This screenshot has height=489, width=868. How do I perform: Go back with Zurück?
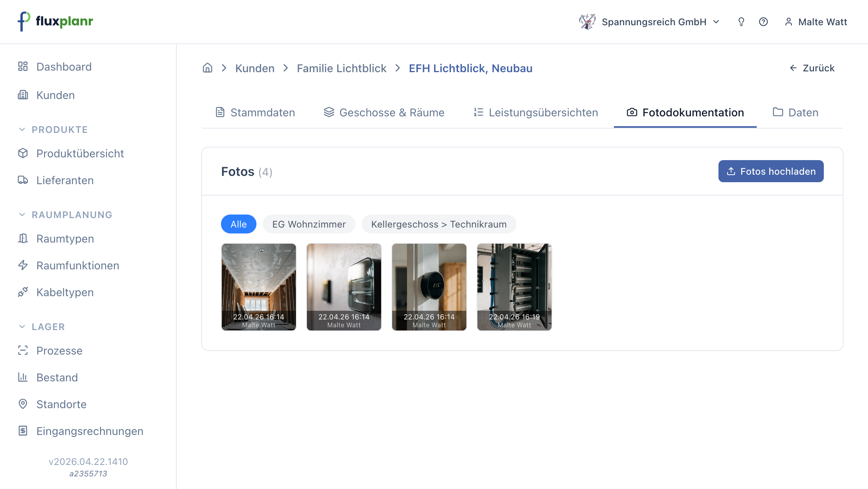tap(812, 68)
